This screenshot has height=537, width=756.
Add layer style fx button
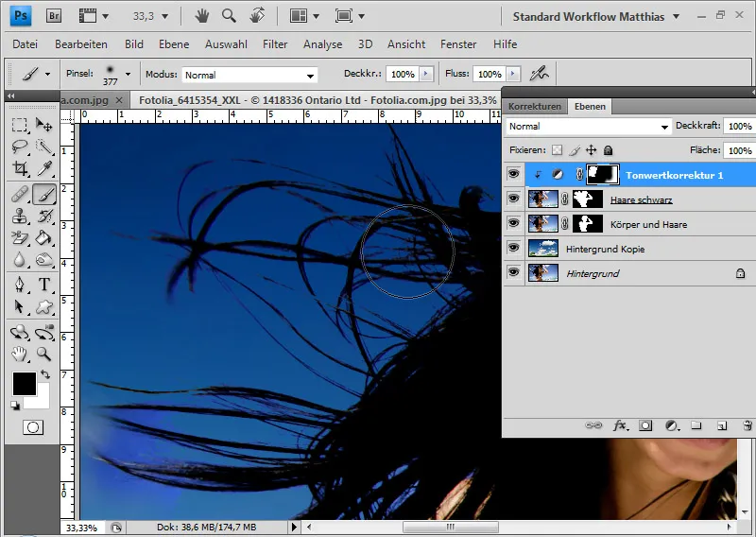click(620, 425)
